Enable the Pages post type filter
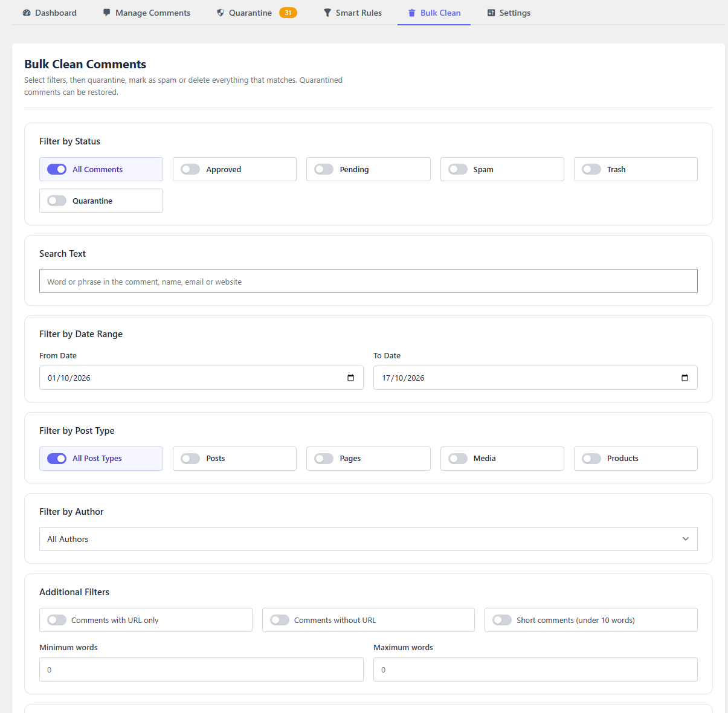728x713 pixels. click(324, 459)
